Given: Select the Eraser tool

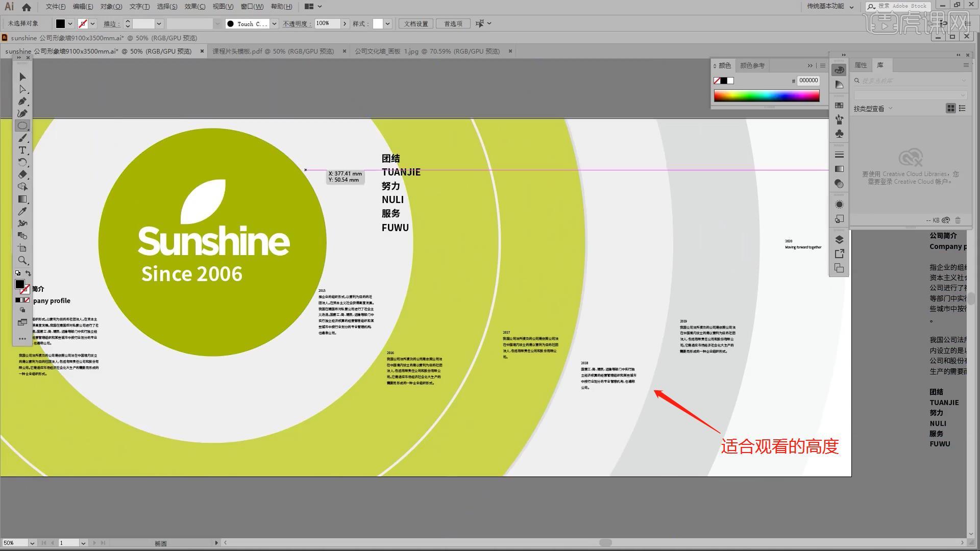Looking at the screenshot, I should pyautogui.click(x=22, y=174).
